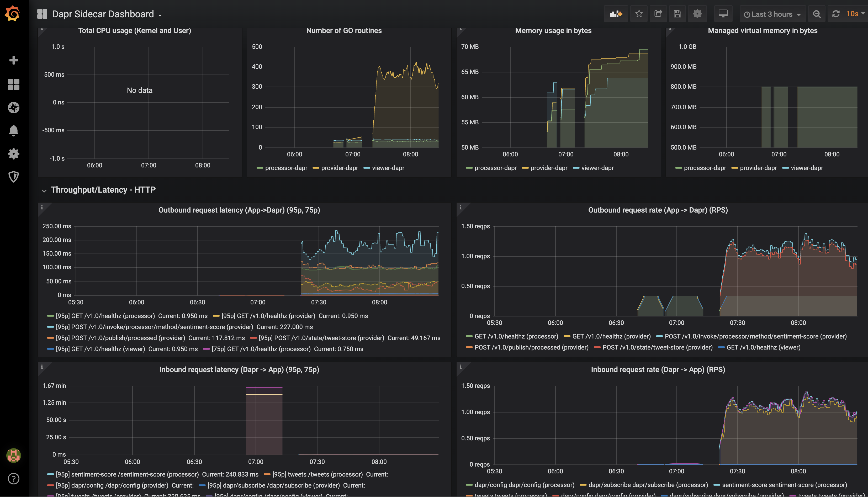The height and width of the screenshot is (497, 868).
Task: Toggle processor-dapr series in Memory usage legend
Action: pos(495,168)
